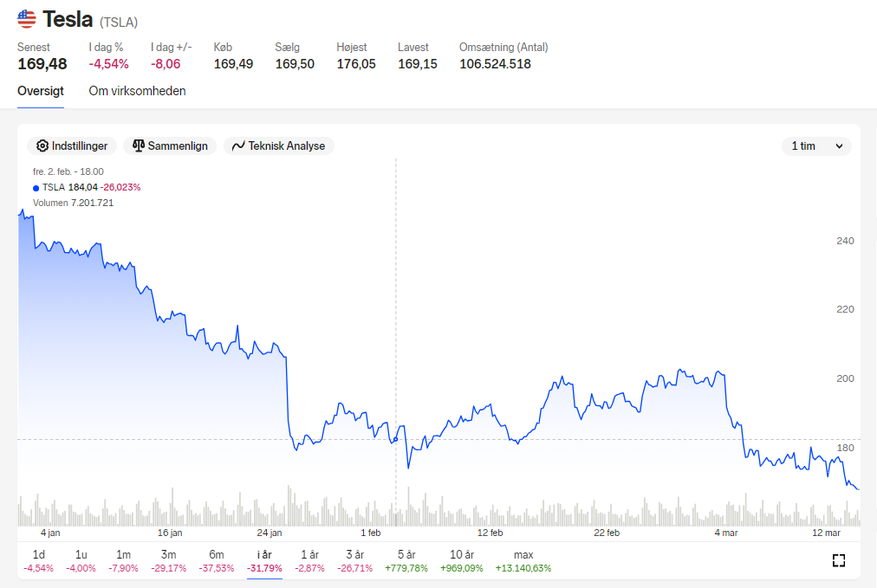
Task: Open Sammenlign compare tool
Action: pyautogui.click(x=170, y=145)
